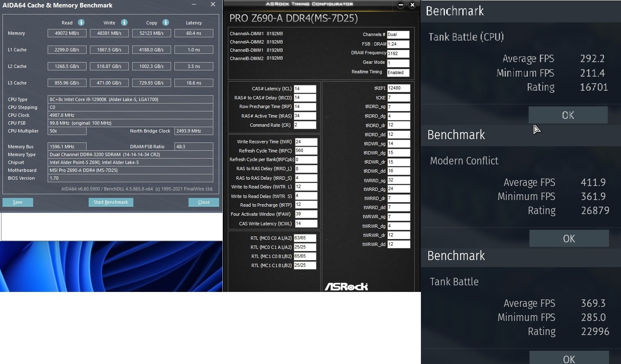Select the tREFI value field
This screenshot has width=621, height=364.
click(399, 88)
